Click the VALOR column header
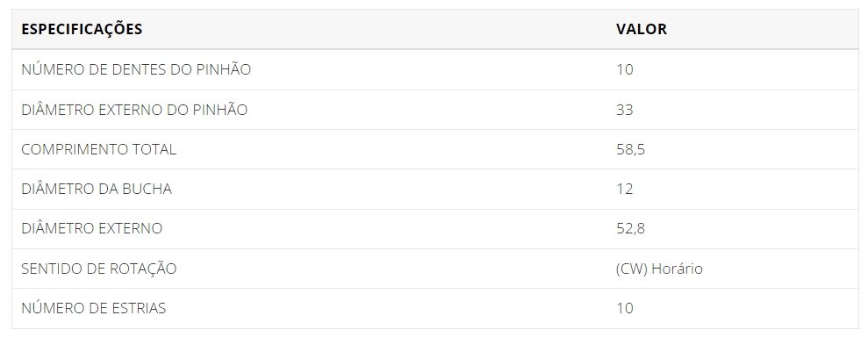 (641, 29)
